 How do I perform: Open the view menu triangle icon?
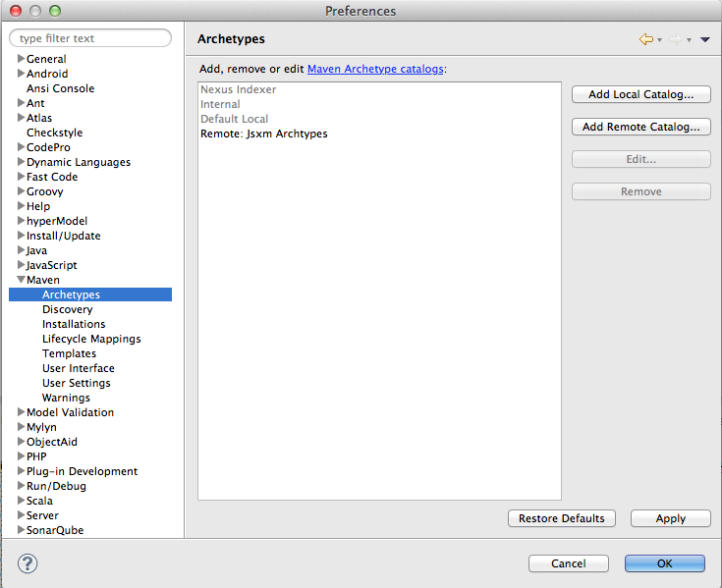(x=704, y=40)
